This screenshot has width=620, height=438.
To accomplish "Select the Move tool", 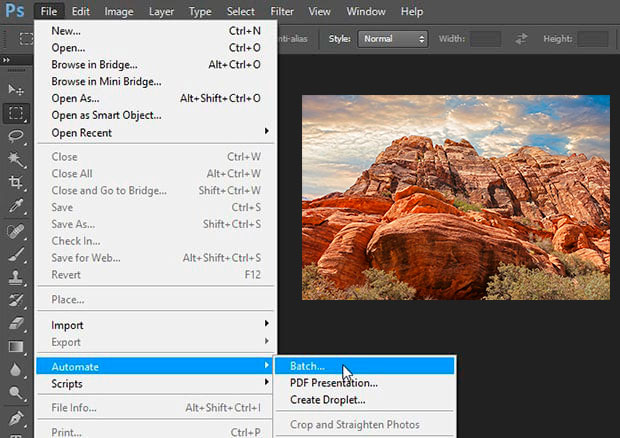I will (x=16, y=90).
